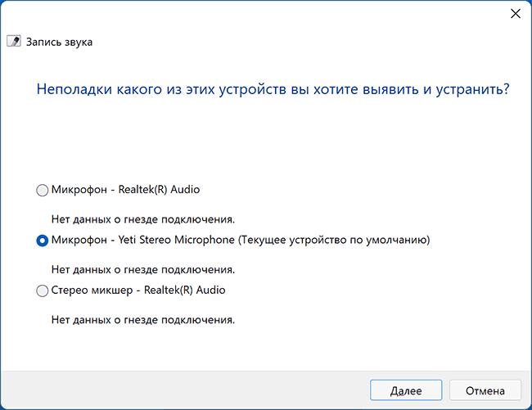This screenshot has height=410, width=532.
Task: Click the Стерео микшер - Realtek(R) Audio label
Action: coord(138,290)
